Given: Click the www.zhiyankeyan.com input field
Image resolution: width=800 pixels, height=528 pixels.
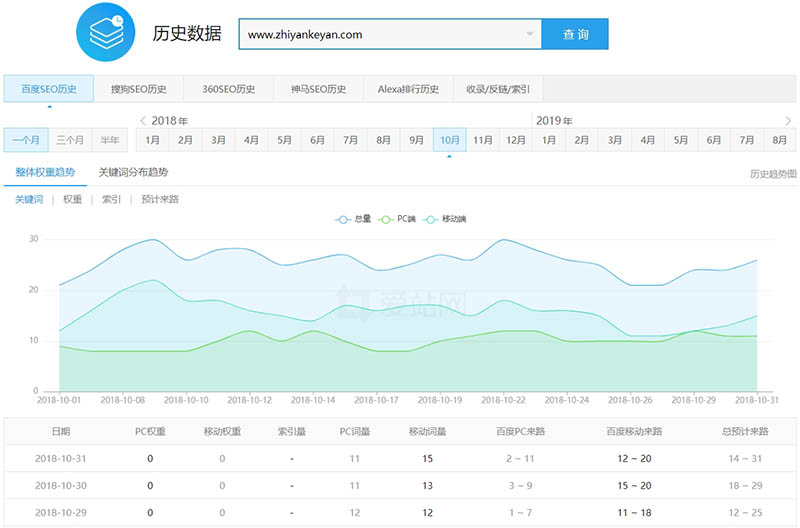Looking at the screenshot, I should 390,34.
